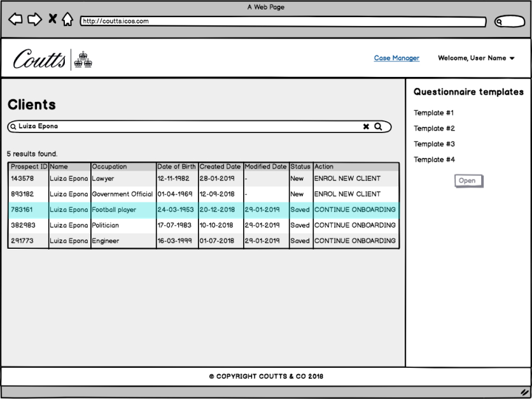The height and width of the screenshot is (399, 532).
Task: Click the Created Date column header
Action: tap(220, 167)
